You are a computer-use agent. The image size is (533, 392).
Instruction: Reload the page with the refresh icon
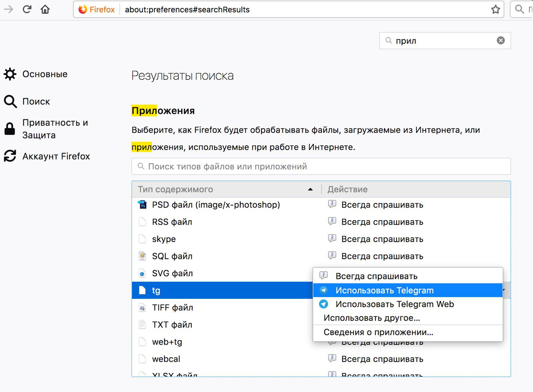coord(27,9)
